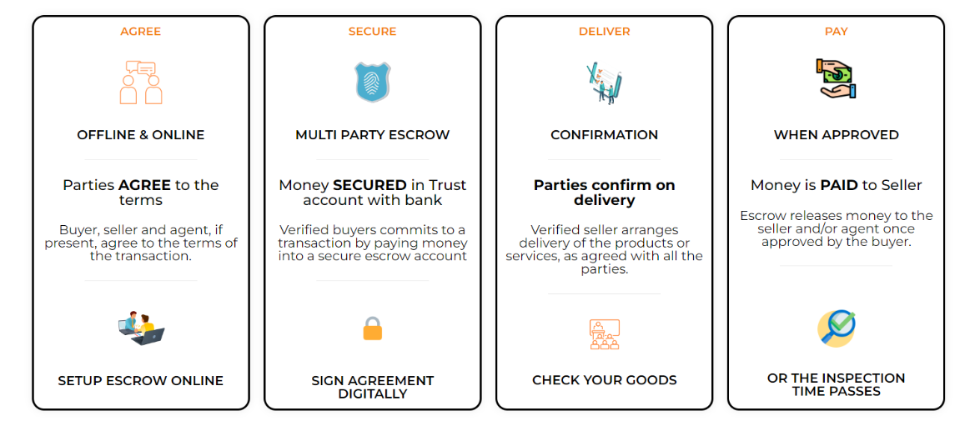Viewport: 980px width, 436px height.
Task: Click the MULTI PARTY ESCROW heading
Action: [x=373, y=135]
